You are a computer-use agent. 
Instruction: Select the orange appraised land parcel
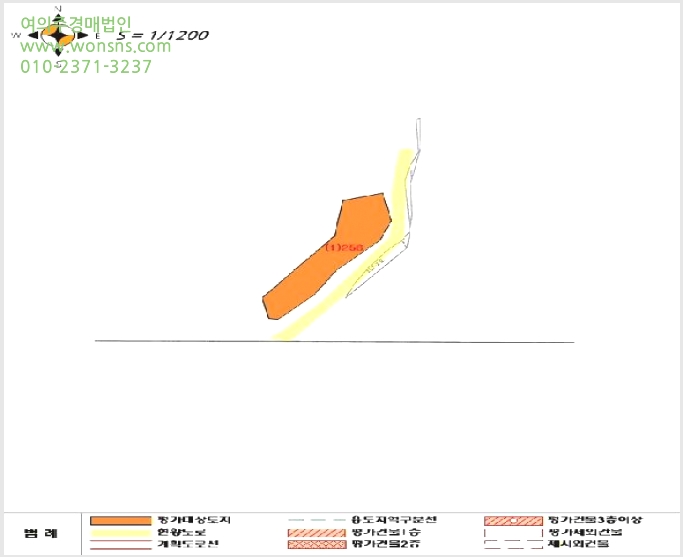327,257
